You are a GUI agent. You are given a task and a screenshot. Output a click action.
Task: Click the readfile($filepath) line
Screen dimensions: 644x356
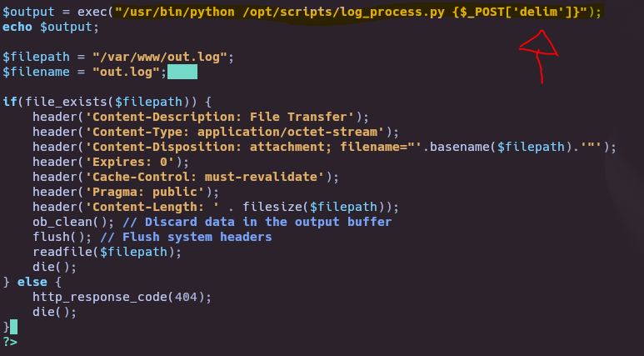(x=107, y=252)
